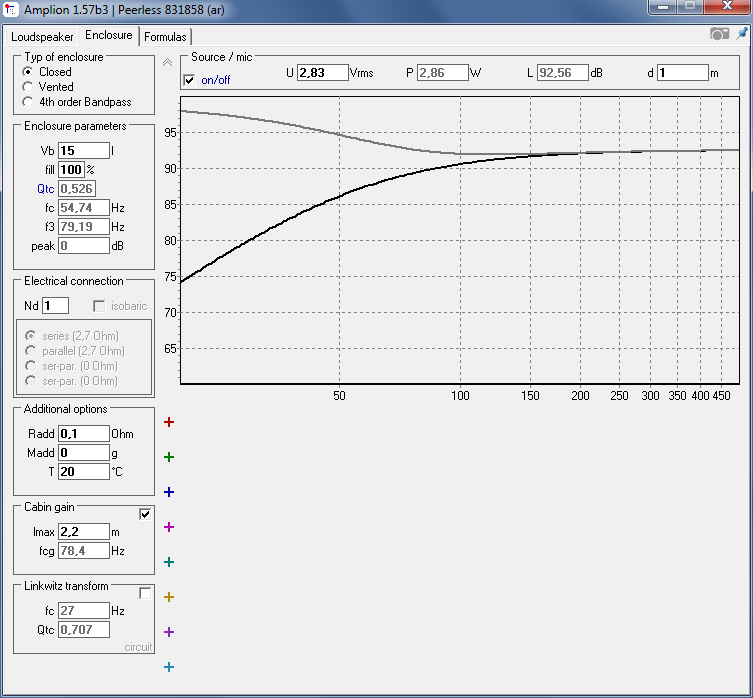Click the circuit link in Linkwitz transform
Image resolution: width=753 pixels, height=698 pixels.
click(138, 647)
